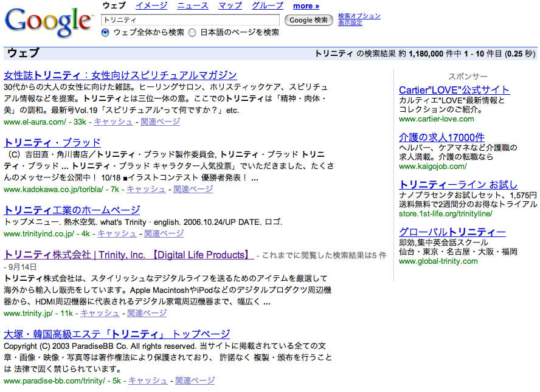Switch to the ニュース search tab
The height and width of the screenshot is (392, 540).
192,6
